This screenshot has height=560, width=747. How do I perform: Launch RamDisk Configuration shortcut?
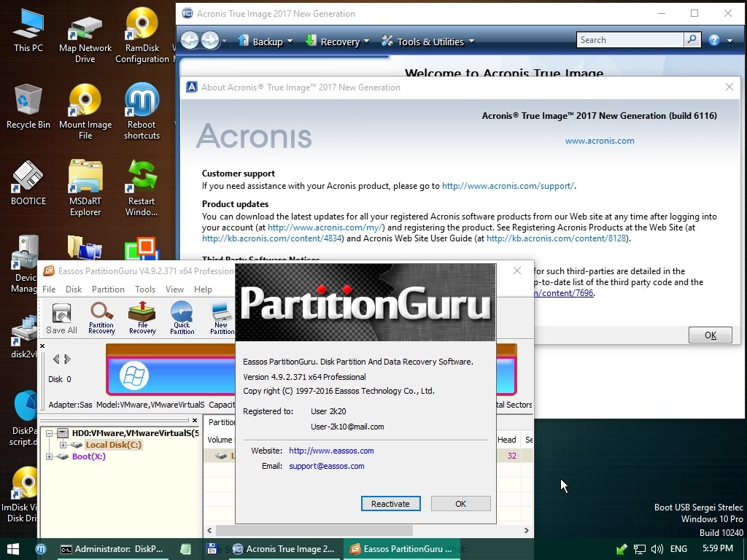tap(142, 36)
